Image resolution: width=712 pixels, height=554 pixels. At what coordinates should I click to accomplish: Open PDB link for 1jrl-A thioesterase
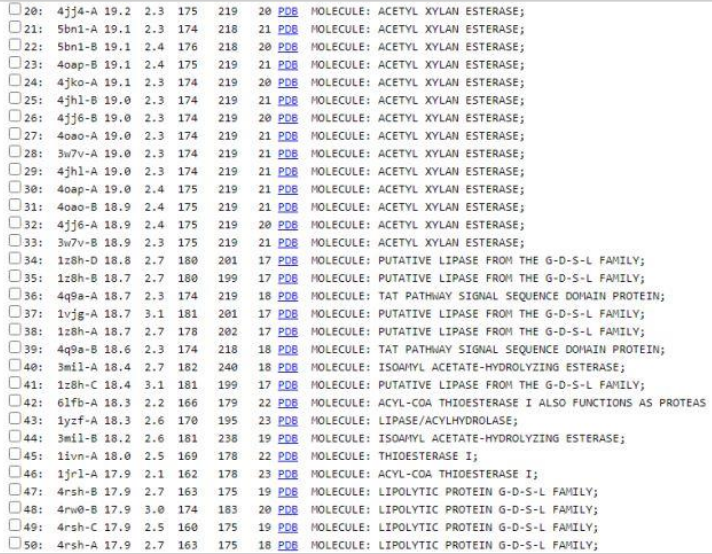(288, 474)
